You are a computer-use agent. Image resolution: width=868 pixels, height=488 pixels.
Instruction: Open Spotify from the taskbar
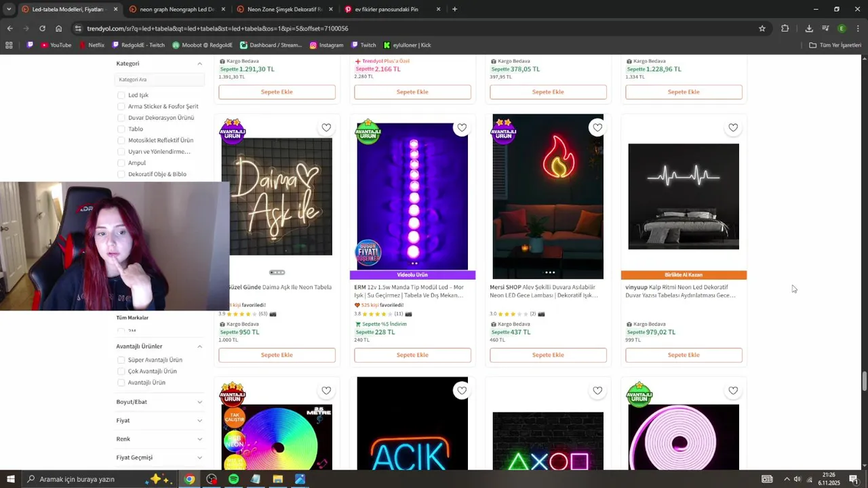click(233, 479)
